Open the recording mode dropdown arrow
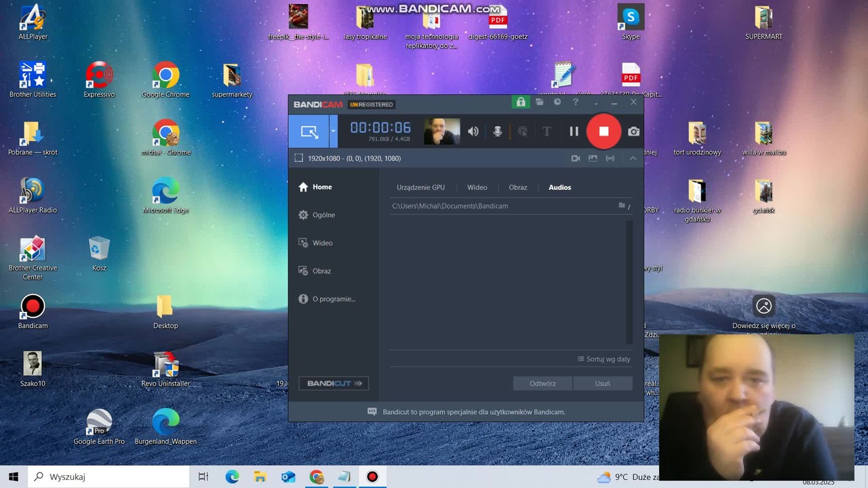The width and height of the screenshot is (868, 488). pyautogui.click(x=333, y=131)
